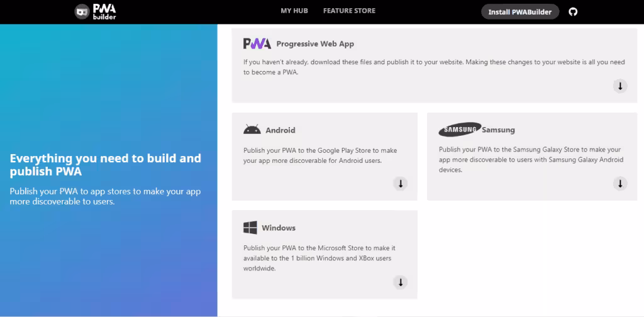Click the Windows card download arrow
The image size is (644, 317).
[400, 282]
